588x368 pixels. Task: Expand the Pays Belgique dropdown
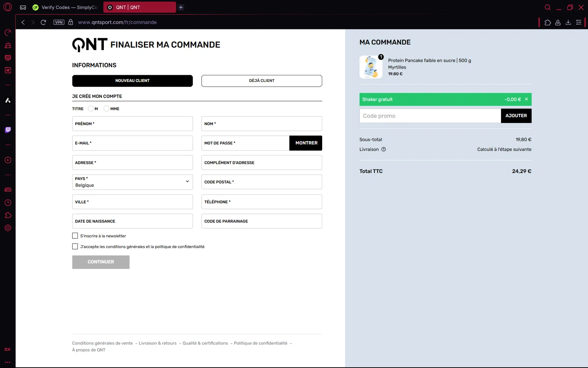coord(132,182)
